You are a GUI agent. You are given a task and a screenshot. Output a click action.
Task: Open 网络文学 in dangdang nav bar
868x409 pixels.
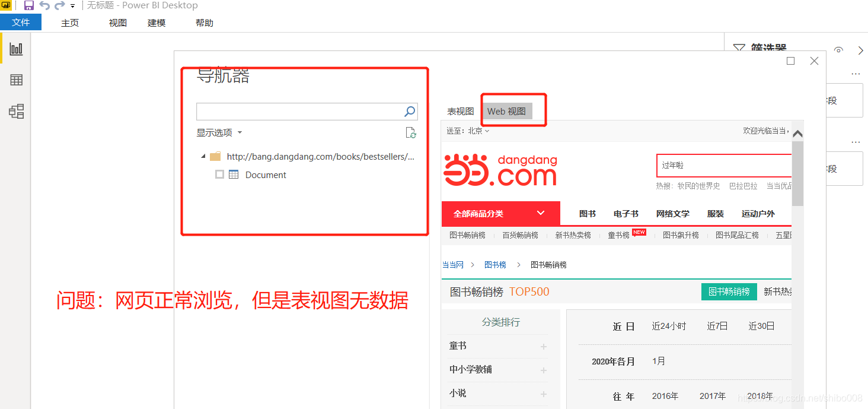pyautogui.click(x=673, y=214)
